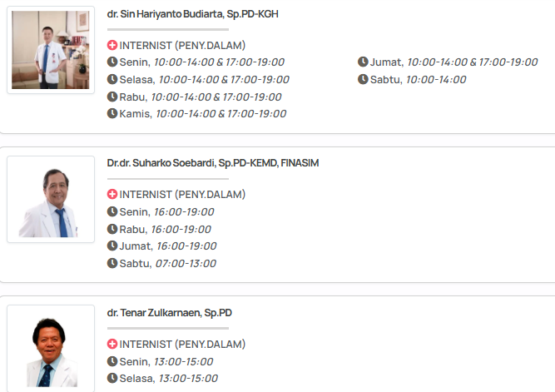Open dr. Sin Hariyanto Budiarta's profile photo
This screenshot has height=392, width=555.
pyautogui.click(x=51, y=50)
